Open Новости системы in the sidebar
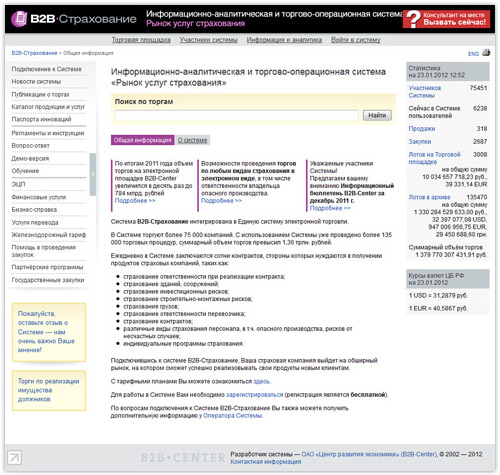The height and width of the screenshot is (475, 500). click(x=36, y=82)
